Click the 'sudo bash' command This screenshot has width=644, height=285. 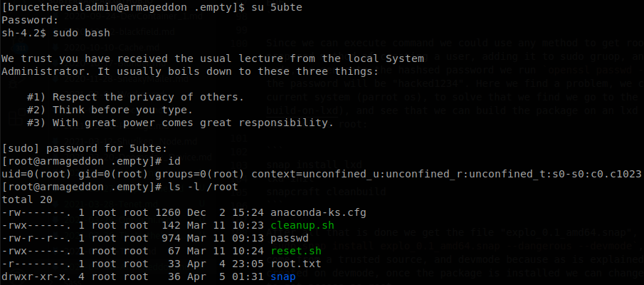(x=81, y=33)
